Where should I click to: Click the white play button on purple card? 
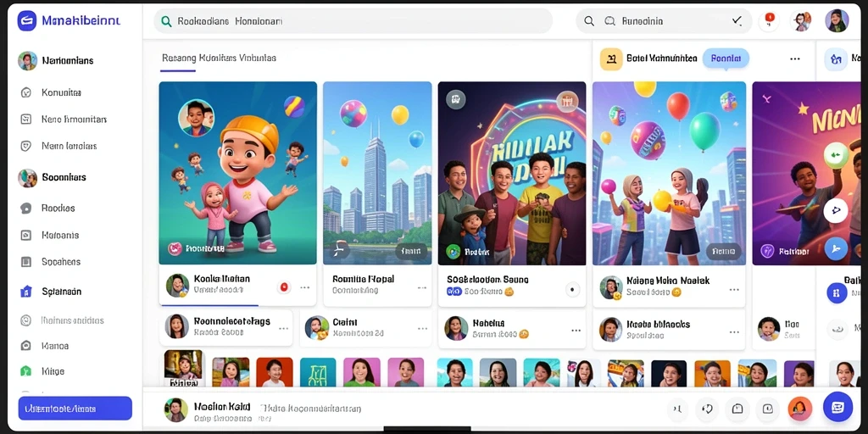[x=835, y=210]
